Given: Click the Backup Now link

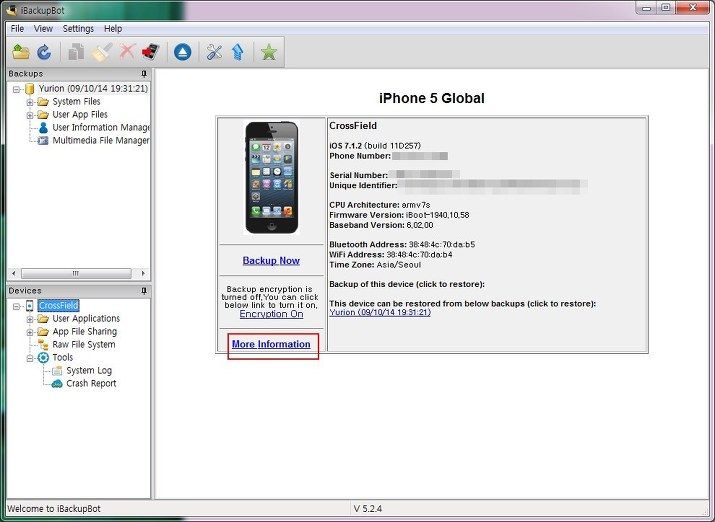Looking at the screenshot, I should tap(271, 260).
